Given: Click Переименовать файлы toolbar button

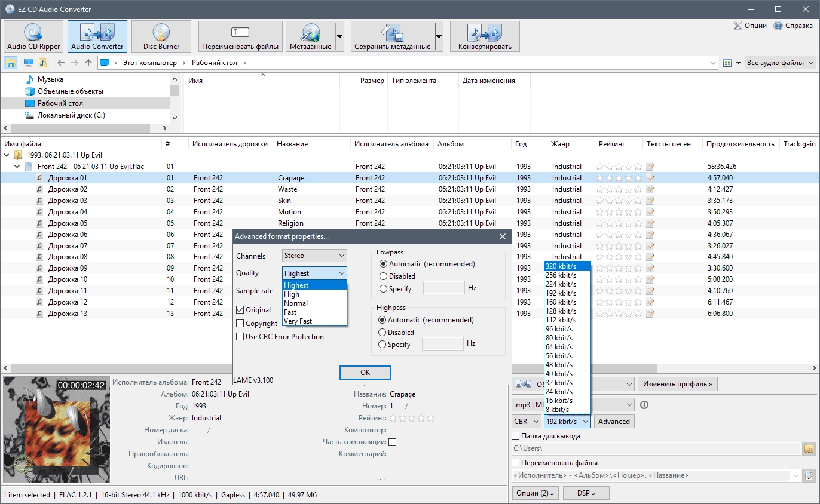Looking at the screenshot, I should pos(240,36).
